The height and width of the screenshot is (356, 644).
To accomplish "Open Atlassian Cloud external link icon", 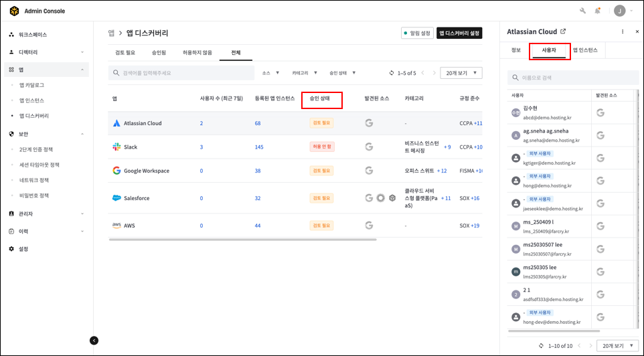I will click(x=563, y=31).
